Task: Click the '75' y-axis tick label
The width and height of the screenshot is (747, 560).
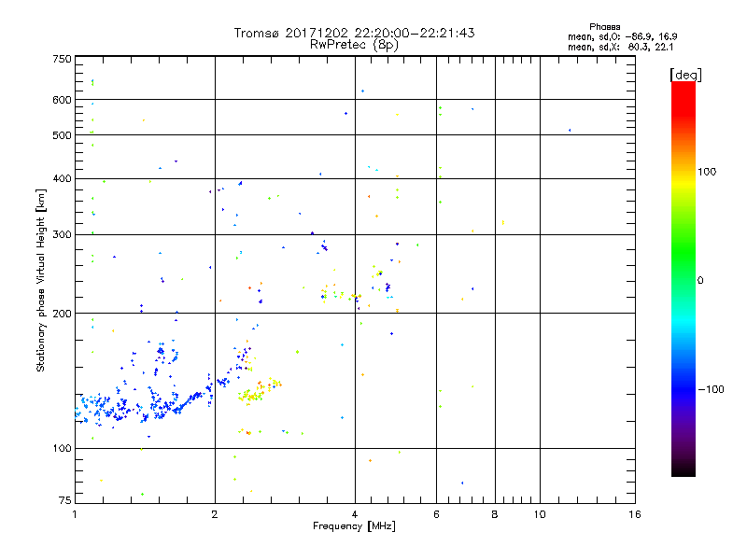Action: point(65,500)
